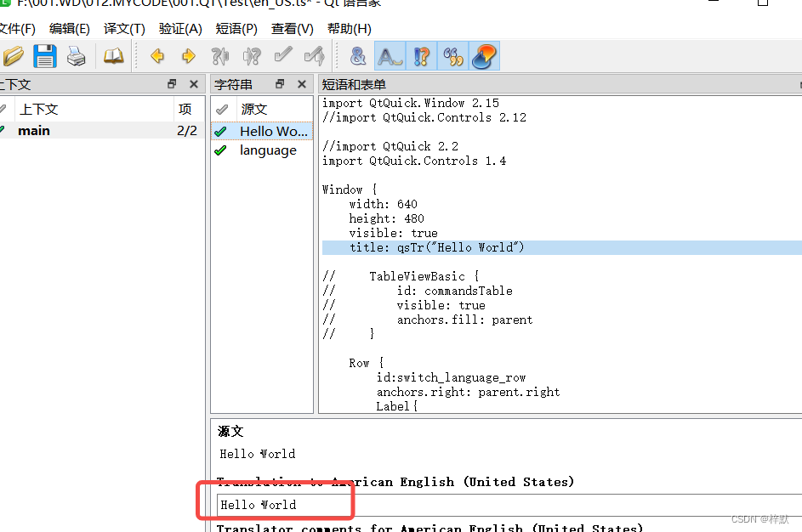Jump to next unfinished item

click(252, 56)
